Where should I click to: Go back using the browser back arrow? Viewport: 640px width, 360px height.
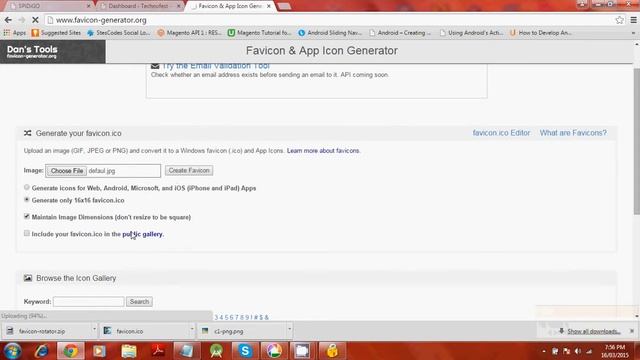click(x=8, y=20)
